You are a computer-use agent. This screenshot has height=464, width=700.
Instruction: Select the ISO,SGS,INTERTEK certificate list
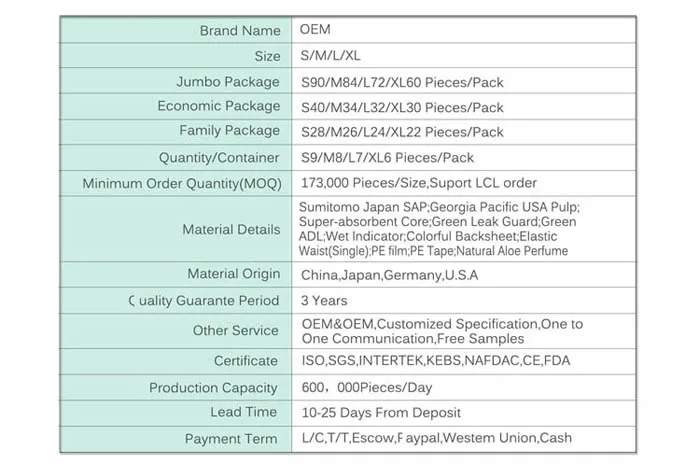[435, 360]
